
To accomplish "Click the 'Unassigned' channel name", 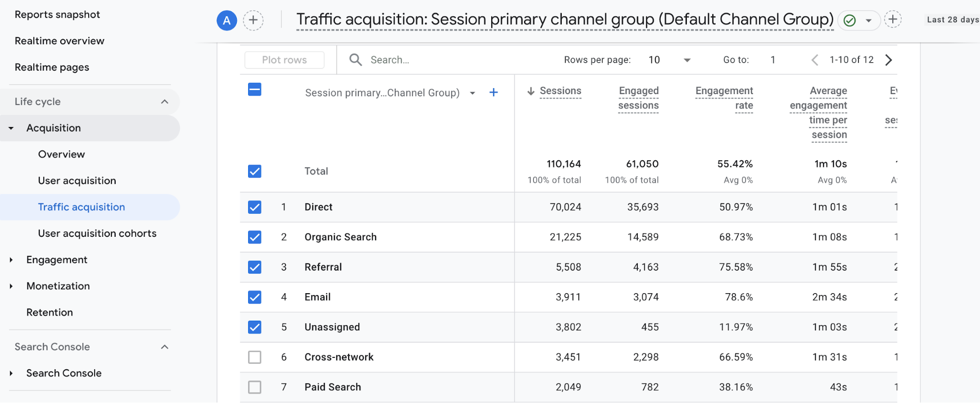I will tap(332, 327).
